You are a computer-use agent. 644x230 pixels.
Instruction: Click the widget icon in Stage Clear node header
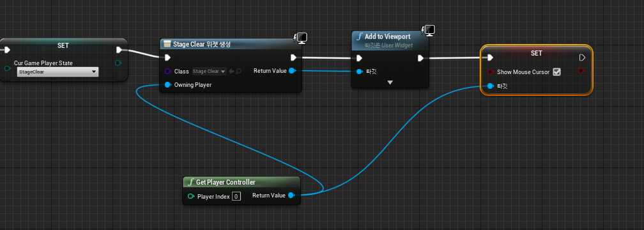(x=167, y=44)
